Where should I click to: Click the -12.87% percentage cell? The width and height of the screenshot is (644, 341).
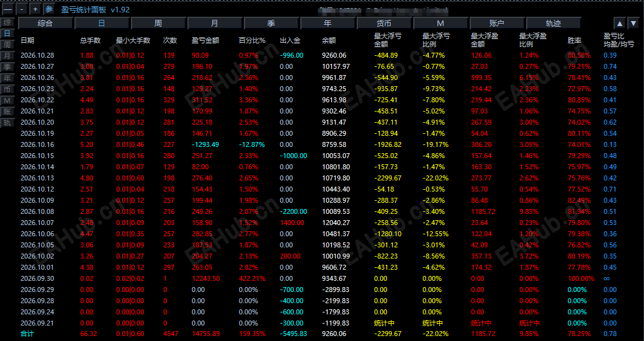[x=252, y=144]
